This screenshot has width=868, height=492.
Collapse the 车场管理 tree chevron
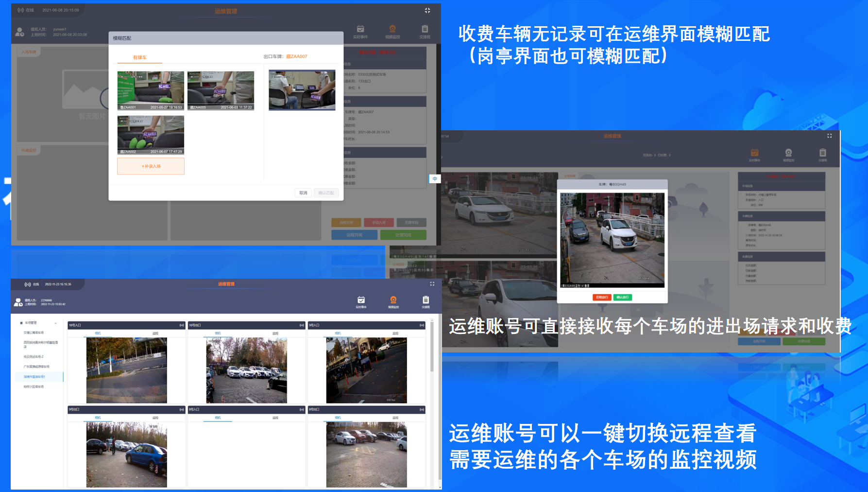(56, 323)
